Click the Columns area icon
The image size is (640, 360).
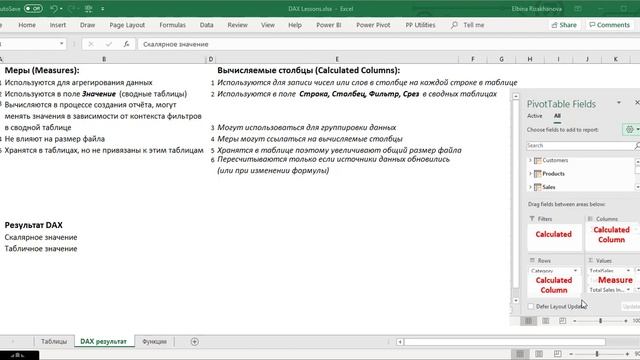coord(590,219)
